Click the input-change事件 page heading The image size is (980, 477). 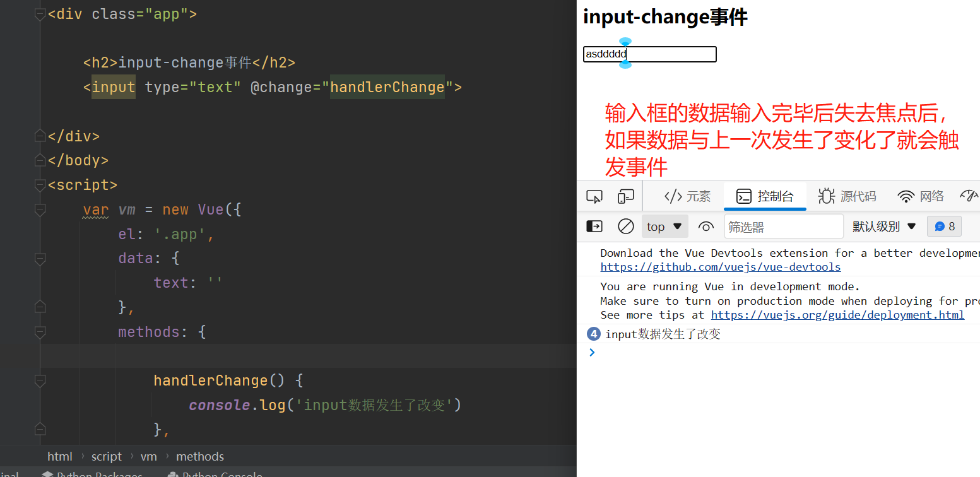pyautogui.click(x=665, y=17)
